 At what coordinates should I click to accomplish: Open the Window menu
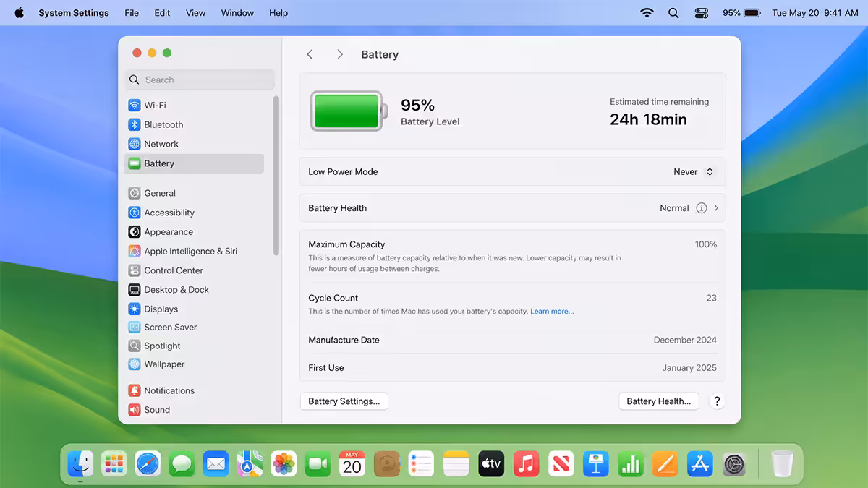click(x=237, y=13)
